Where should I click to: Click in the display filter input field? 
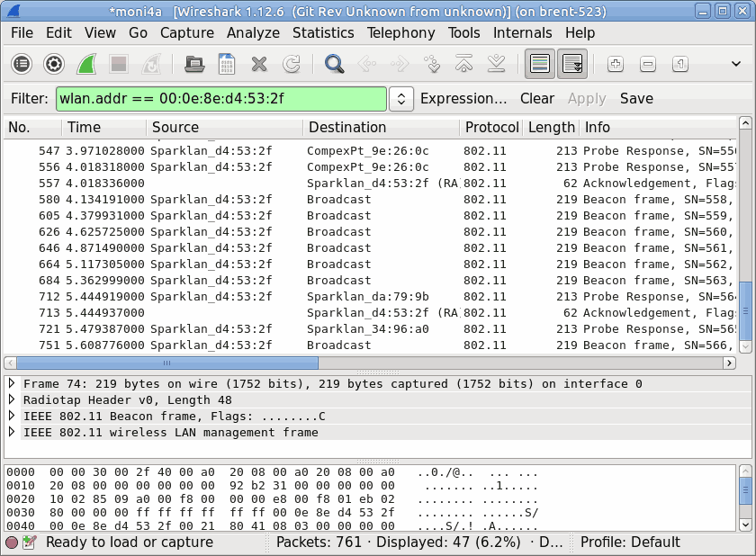(x=221, y=99)
